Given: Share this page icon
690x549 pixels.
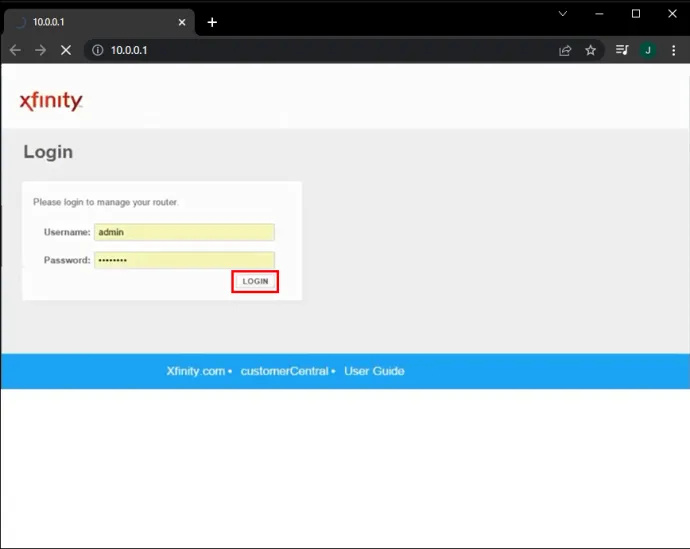Looking at the screenshot, I should pos(565,51).
